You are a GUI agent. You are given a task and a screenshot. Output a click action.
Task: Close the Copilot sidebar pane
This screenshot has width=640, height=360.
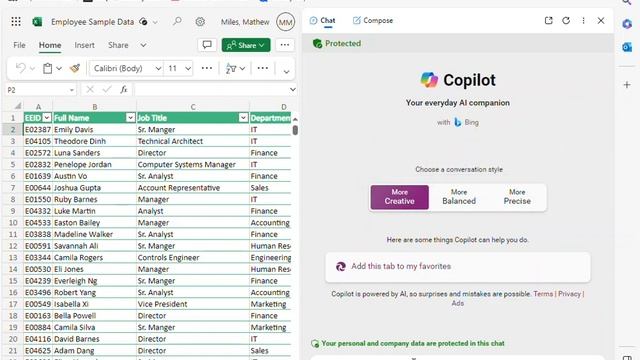(x=601, y=20)
